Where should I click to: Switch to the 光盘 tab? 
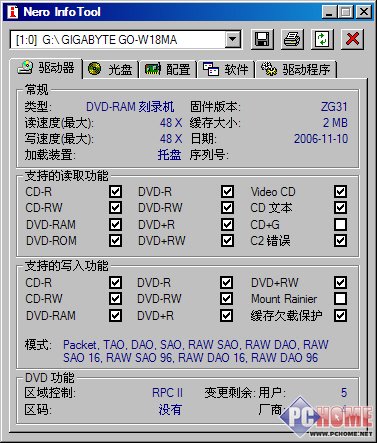(110, 69)
